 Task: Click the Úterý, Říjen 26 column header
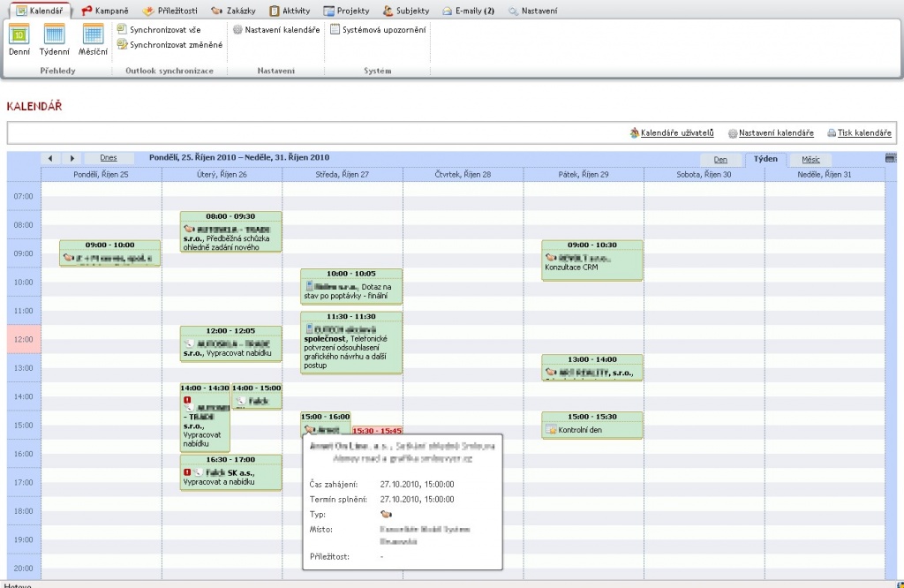[x=222, y=174]
